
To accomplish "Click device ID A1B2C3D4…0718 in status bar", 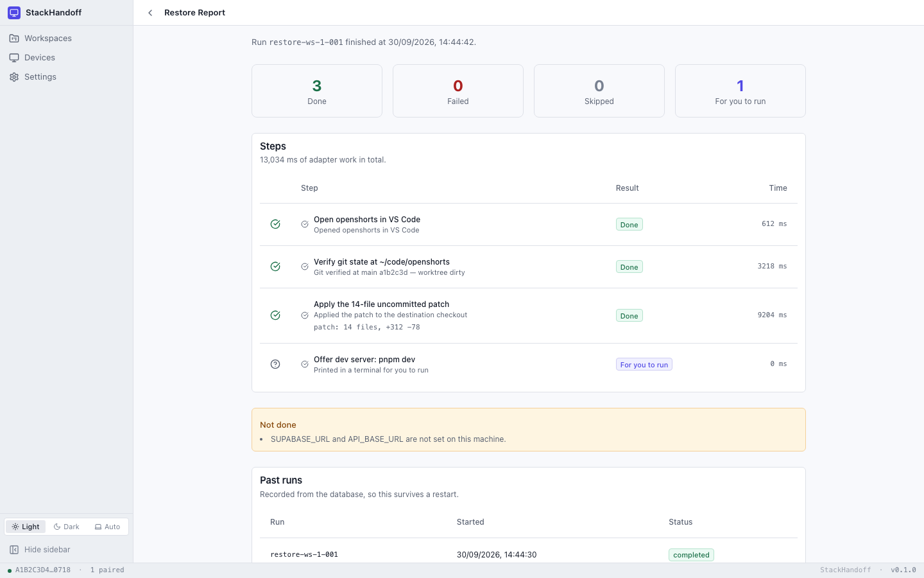I will pos(43,570).
